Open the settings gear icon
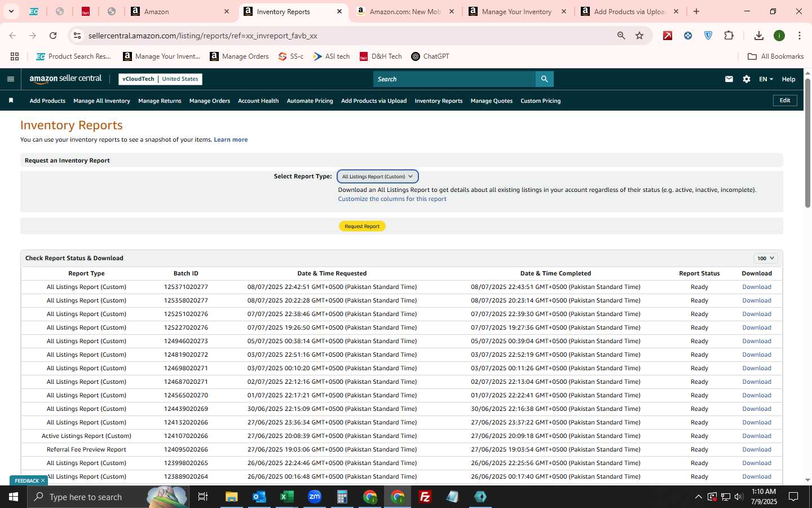Screen dimensions: 812x508 tap(747, 79)
